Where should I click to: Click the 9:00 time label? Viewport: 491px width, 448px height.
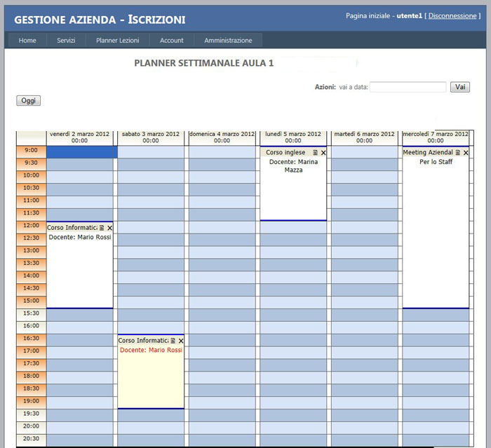click(31, 150)
